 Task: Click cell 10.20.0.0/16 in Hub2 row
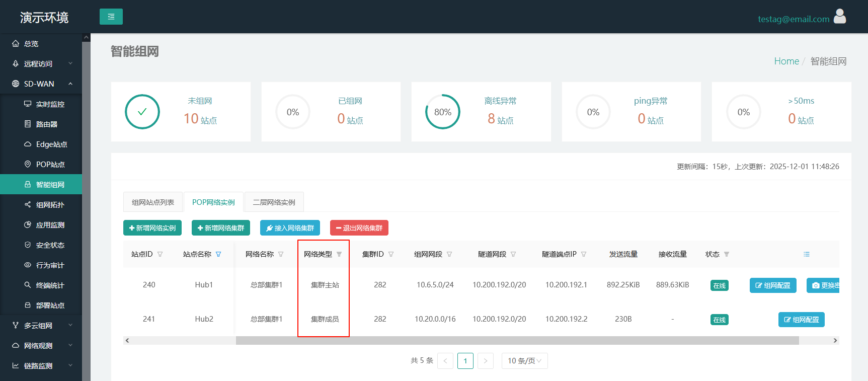pos(435,319)
